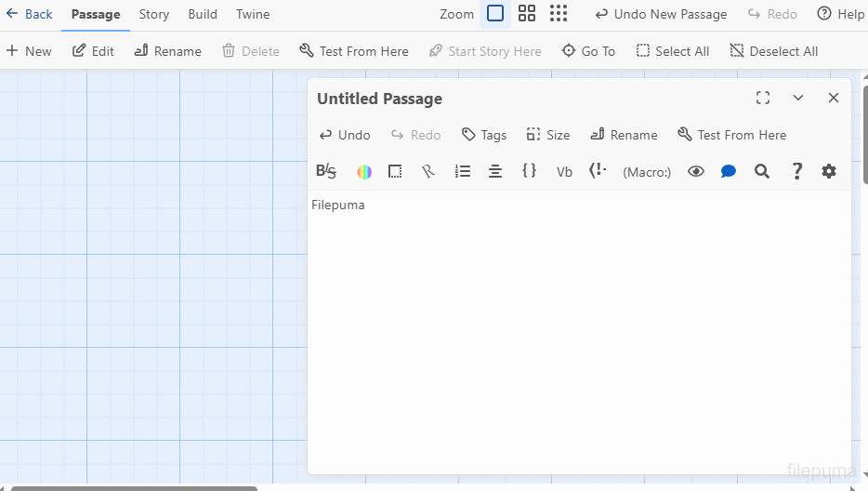The width and height of the screenshot is (868, 491).
Task: Toggle the eye preview icon
Action: (x=696, y=171)
